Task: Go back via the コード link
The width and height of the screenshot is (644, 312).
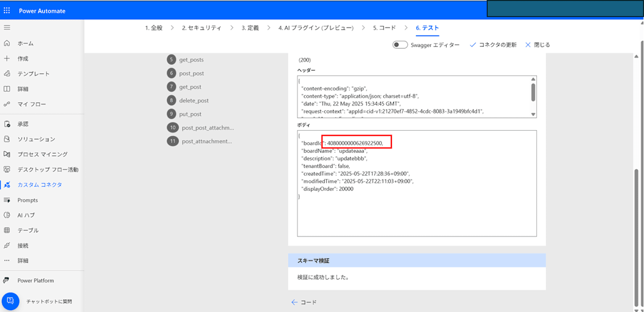Action: (309, 302)
